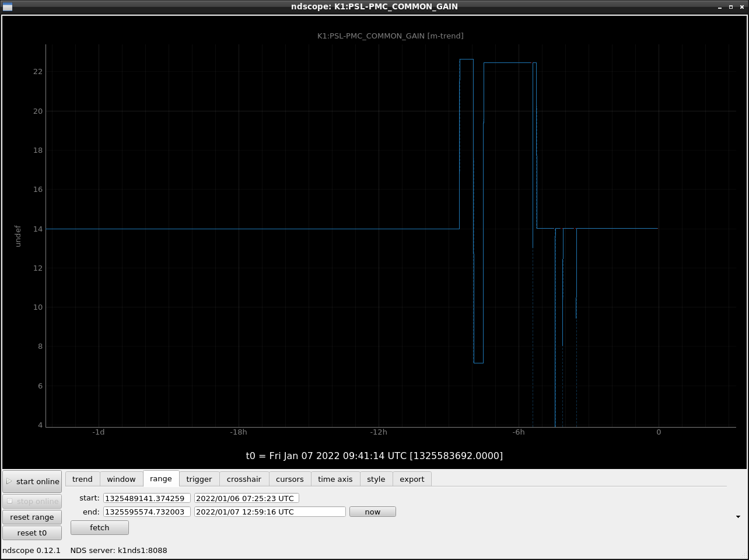
Task: Click the now button
Action: point(373,512)
